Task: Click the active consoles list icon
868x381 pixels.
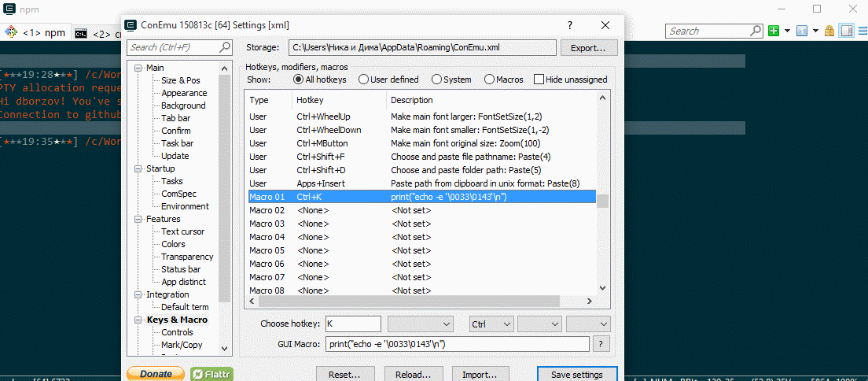Action: (802, 31)
